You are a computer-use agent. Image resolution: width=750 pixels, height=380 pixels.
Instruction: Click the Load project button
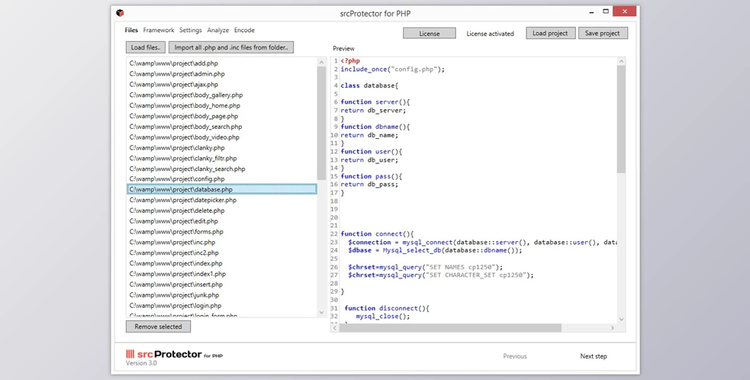[550, 33]
